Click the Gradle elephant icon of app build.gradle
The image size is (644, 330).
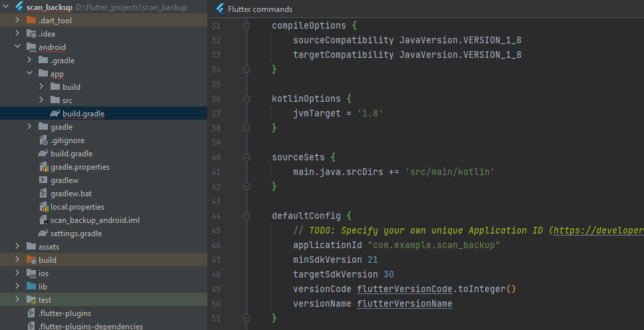55,113
